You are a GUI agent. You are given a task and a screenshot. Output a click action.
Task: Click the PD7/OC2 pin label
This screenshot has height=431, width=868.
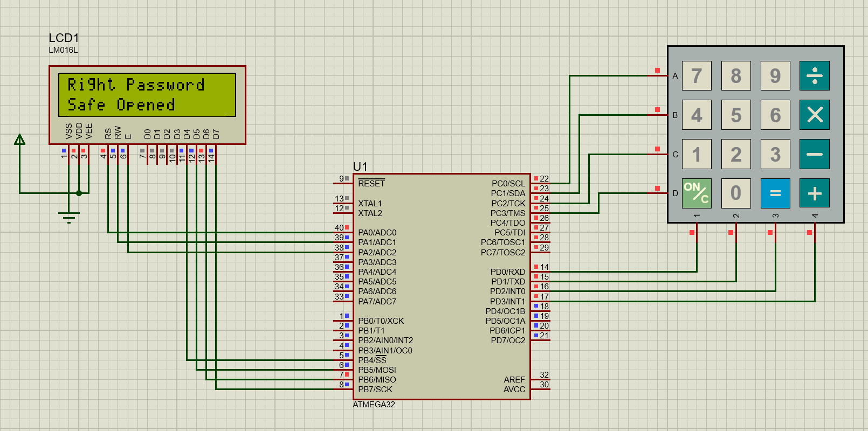coord(508,340)
